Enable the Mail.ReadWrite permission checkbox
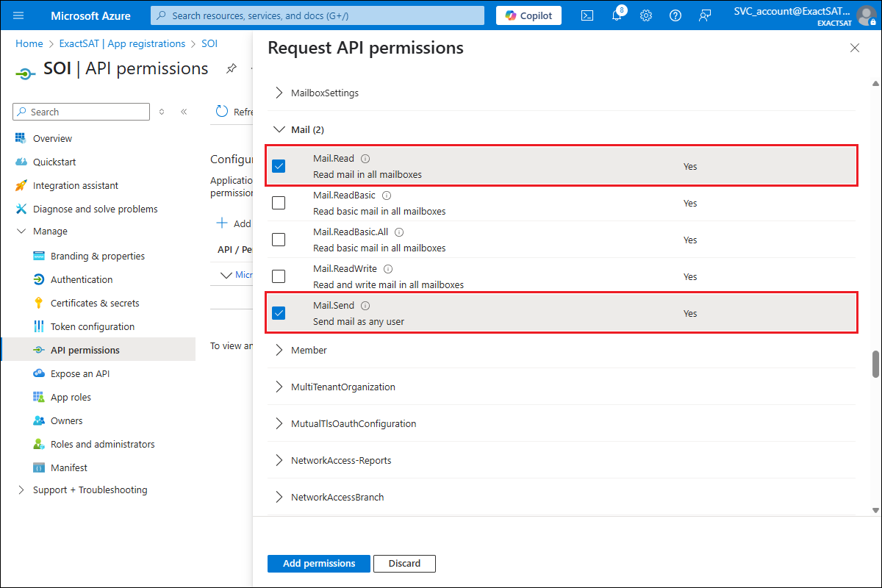The width and height of the screenshot is (882, 588). coord(279,276)
